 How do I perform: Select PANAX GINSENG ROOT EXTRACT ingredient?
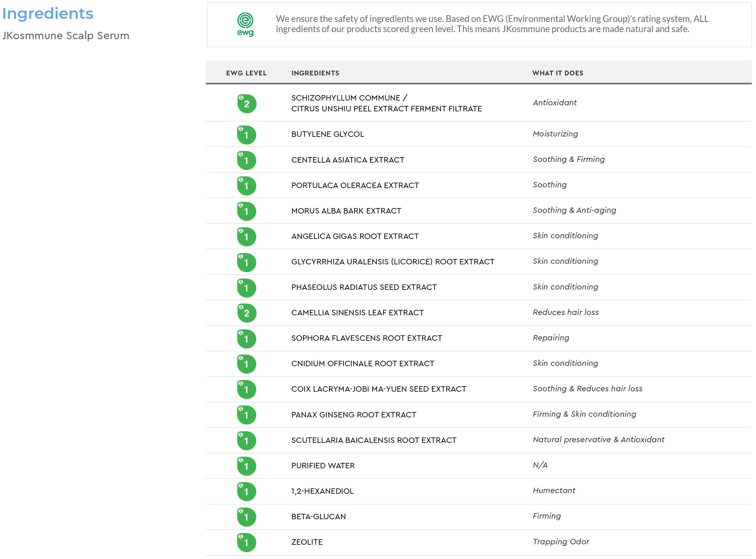tap(354, 415)
